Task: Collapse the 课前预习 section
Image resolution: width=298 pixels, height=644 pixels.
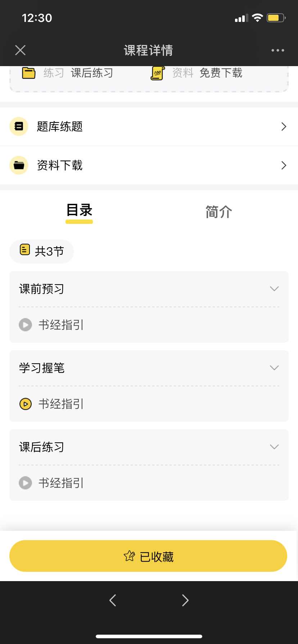Action: 274,289
